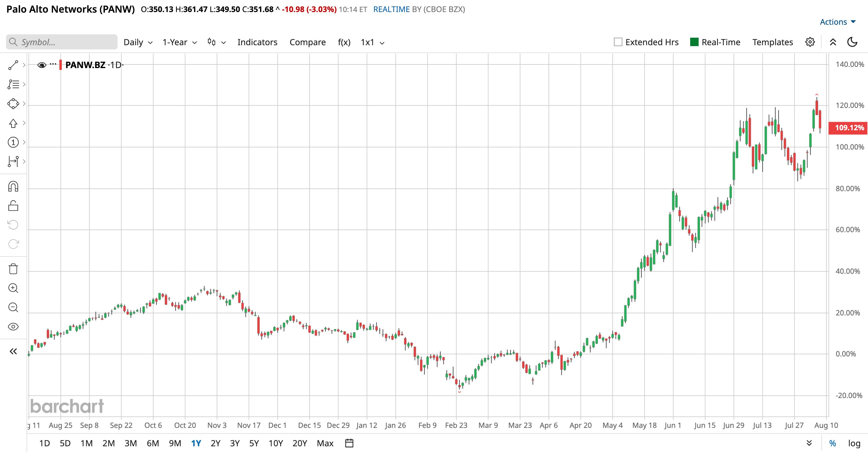
Task: Collapse the left drawing toolbar
Action: click(x=13, y=352)
